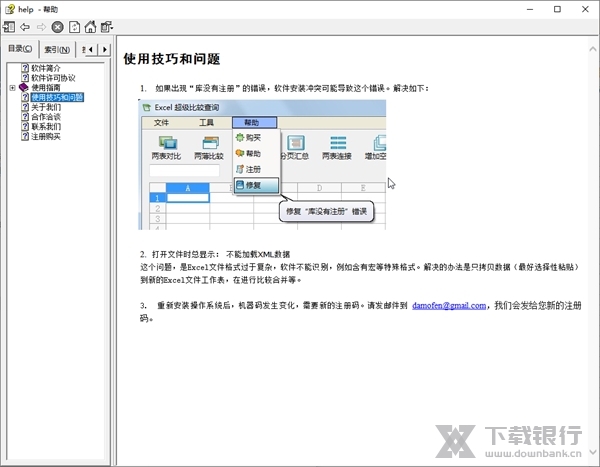This screenshot has width=600, height=467.
Task: Expand the 使用指南 book node
Action: click(12, 88)
